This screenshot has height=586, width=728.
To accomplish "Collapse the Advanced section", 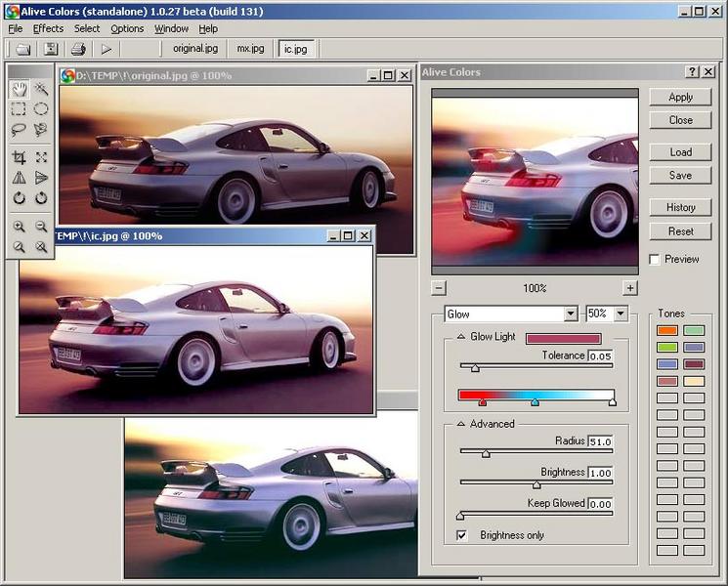I will (x=460, y=424).
